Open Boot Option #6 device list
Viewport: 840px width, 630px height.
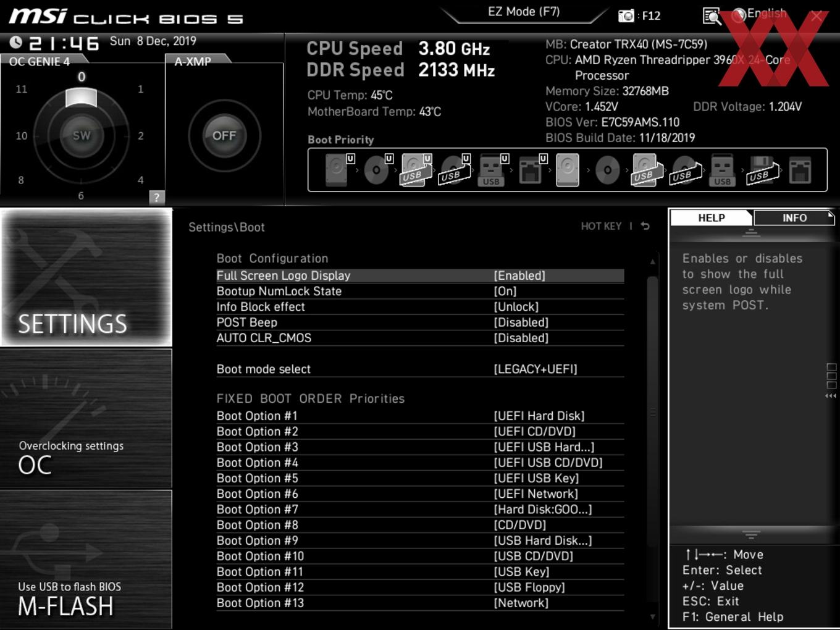coord(420,493)
